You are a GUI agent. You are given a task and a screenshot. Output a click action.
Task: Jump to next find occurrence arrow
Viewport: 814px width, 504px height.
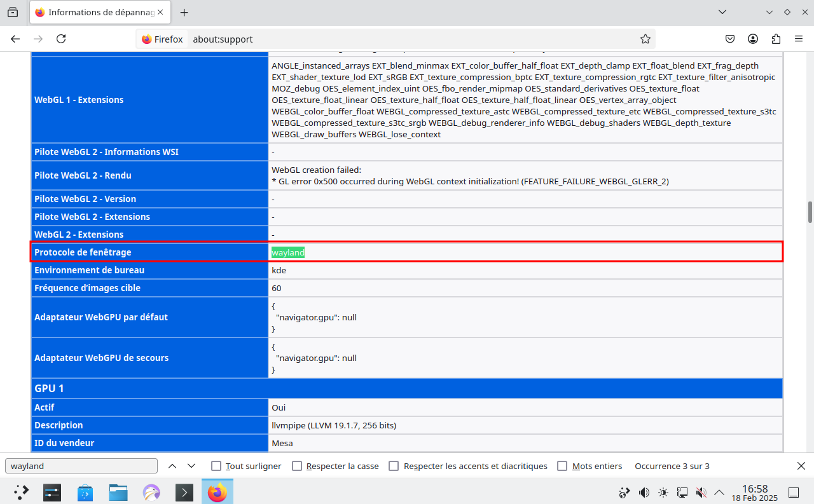pyautogui.click(x=190, y=466)
